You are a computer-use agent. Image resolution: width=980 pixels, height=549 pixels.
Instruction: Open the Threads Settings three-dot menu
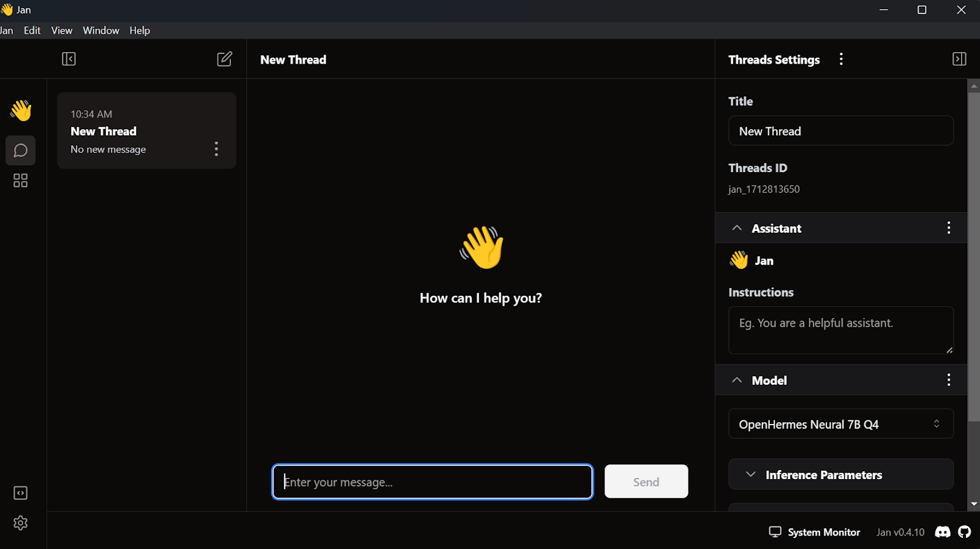[x=841, y=59]
